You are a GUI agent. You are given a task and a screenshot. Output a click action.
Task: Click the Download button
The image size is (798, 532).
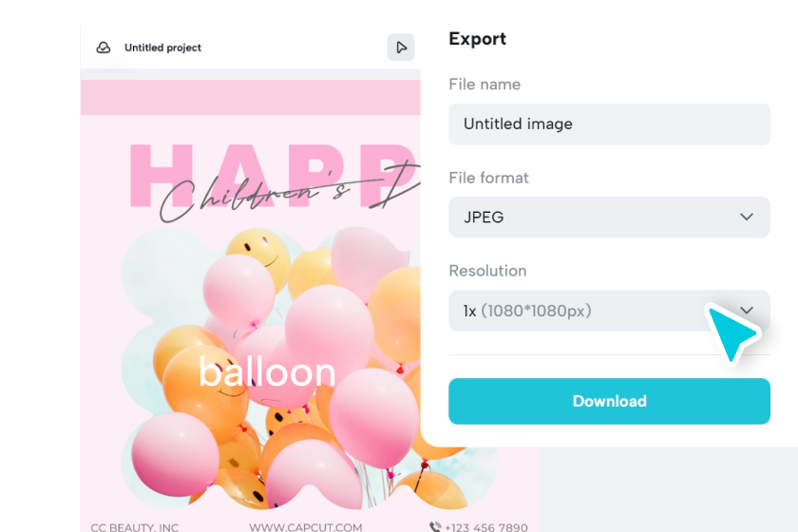coord(609,401)
